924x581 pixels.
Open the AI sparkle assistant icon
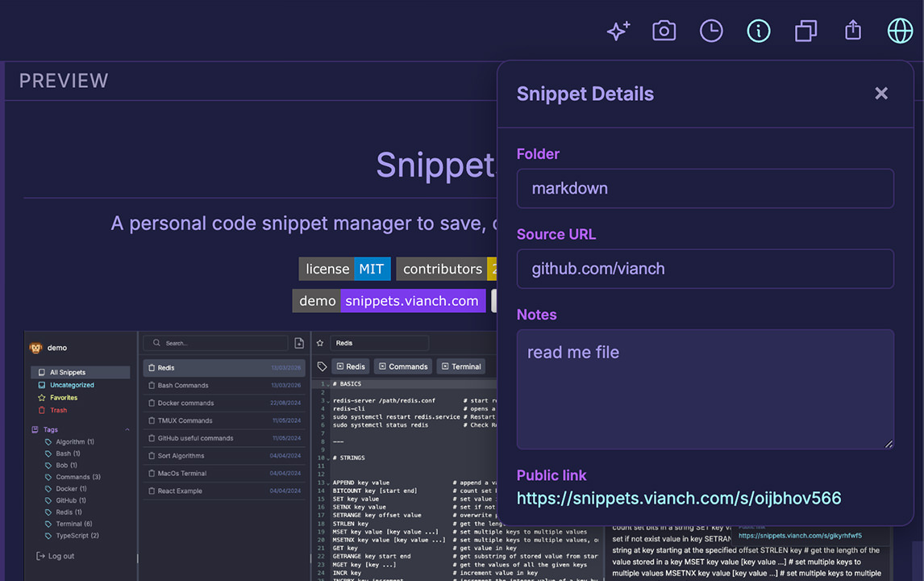click(618, 31)
